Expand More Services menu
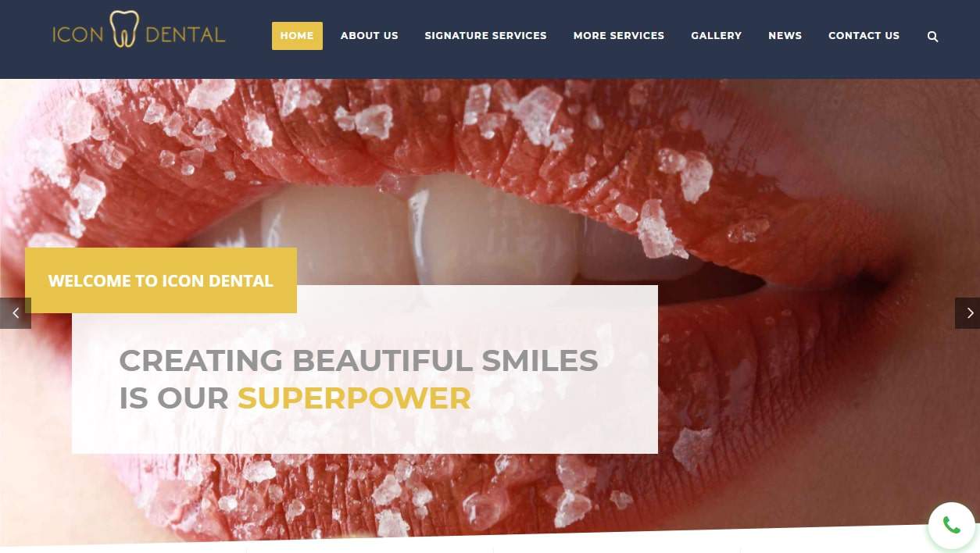This screenshot has width=980, height=553. [x=618, y=36]
